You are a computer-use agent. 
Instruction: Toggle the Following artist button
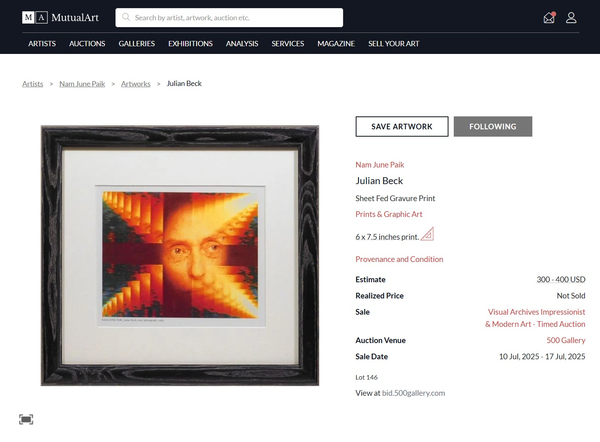[493, 126]
